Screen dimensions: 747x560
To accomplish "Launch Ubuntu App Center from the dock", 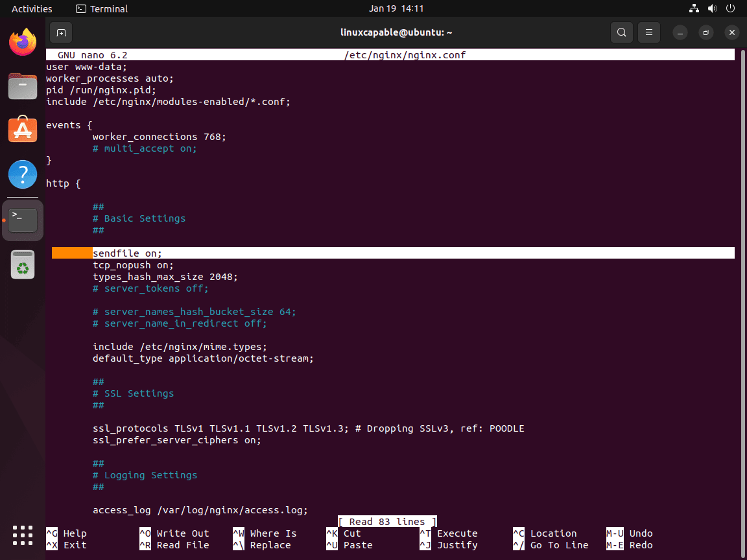I will coord(23,130).
